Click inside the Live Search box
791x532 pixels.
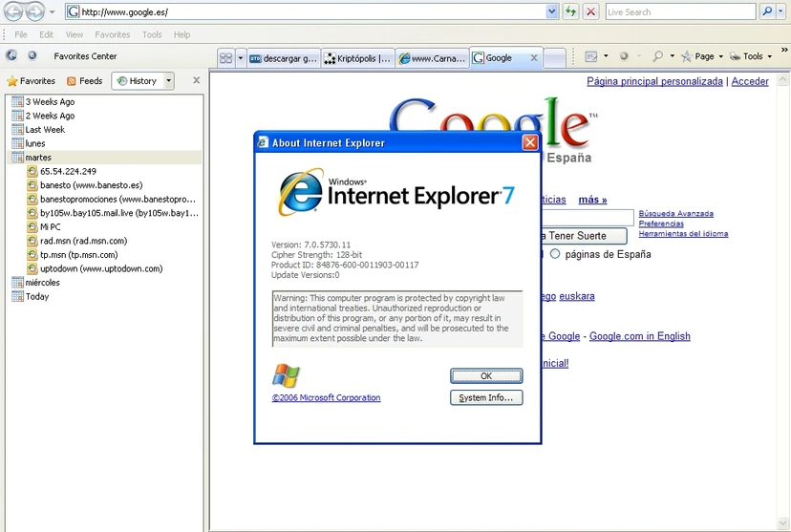point(680,11)
